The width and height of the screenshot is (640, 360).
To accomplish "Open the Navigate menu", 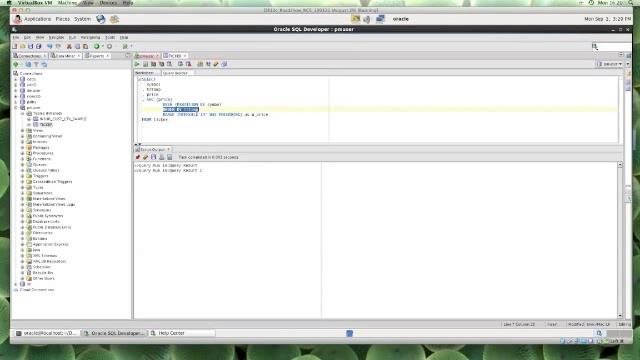I will (56, 38).
